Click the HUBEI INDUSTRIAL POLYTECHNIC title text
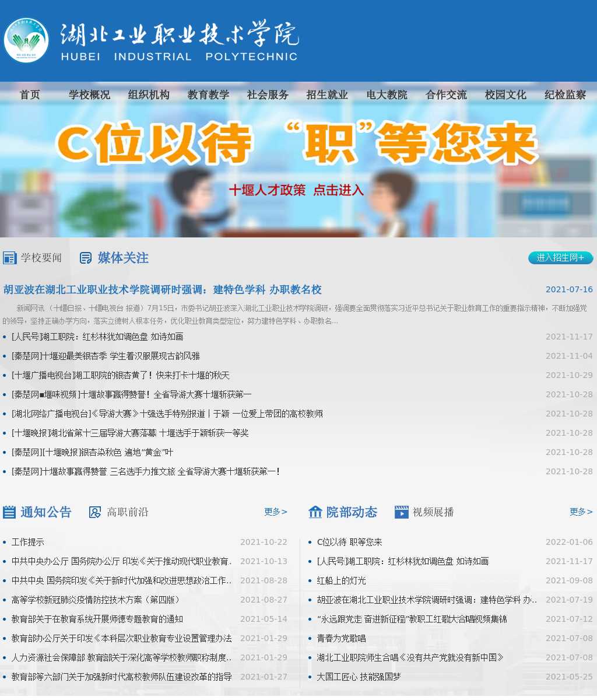This screenshot has height=700, width=597. pos(179,57)
